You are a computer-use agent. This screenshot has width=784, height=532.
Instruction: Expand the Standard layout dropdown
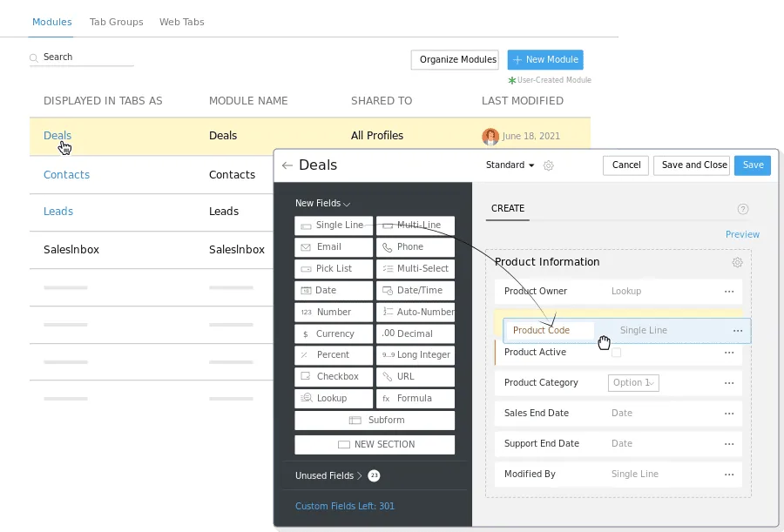click(x=510, y=165)
